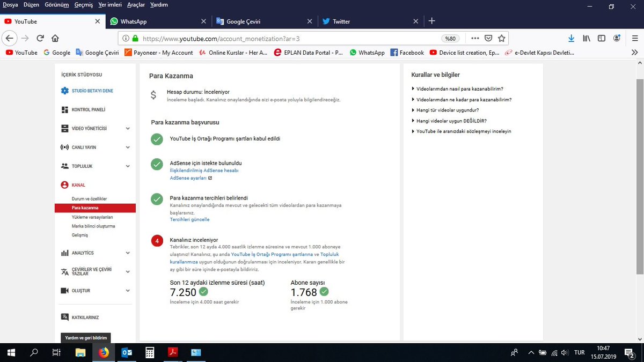
Task: Open a new tab with plus icon
Action: 431,21
